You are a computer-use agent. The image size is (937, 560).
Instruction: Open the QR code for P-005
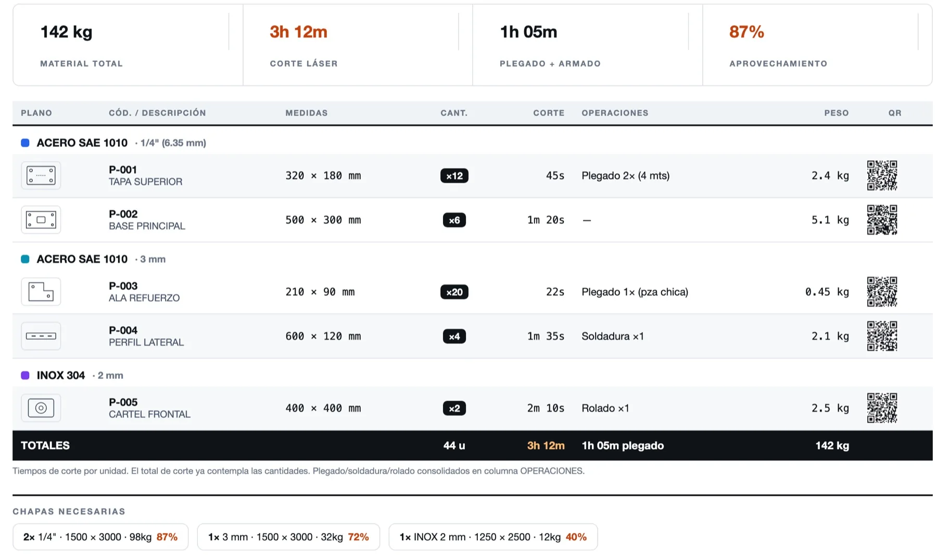(882, 408)
